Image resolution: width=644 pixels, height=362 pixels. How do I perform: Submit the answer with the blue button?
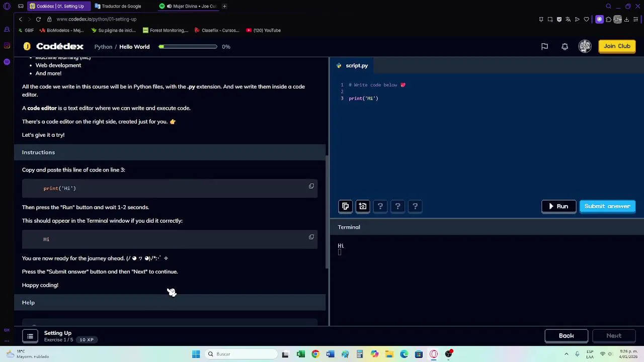[607, 207]
